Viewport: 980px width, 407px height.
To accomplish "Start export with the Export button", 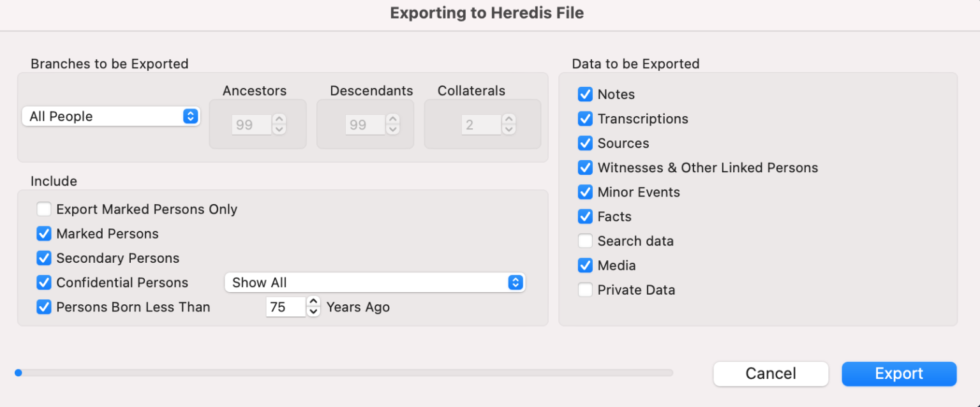I will coord(899,374).
